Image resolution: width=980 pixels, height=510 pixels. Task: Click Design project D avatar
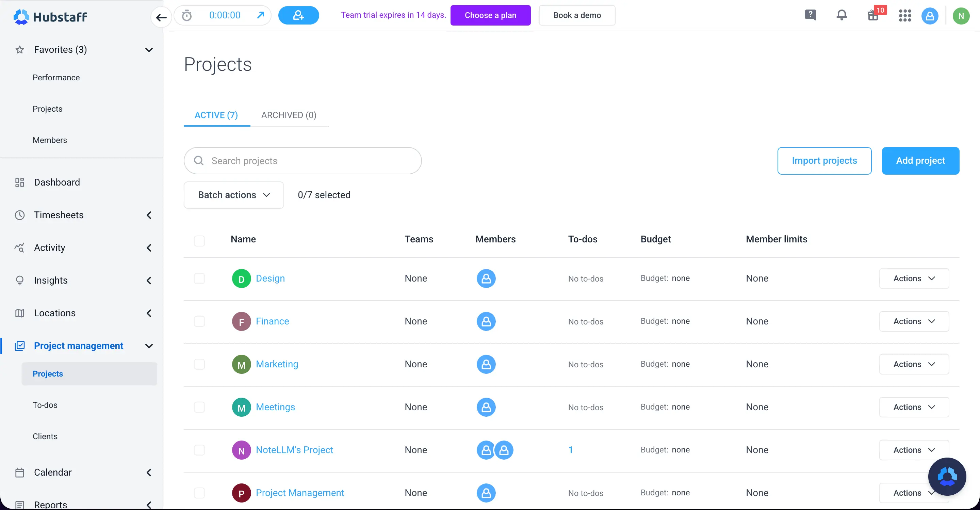[241, 278]
